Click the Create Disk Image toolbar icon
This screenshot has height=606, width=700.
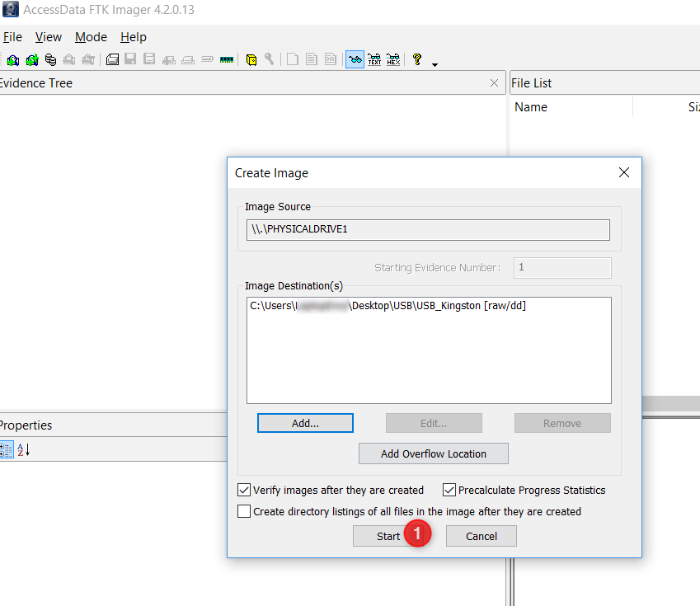tap(113, 59)
